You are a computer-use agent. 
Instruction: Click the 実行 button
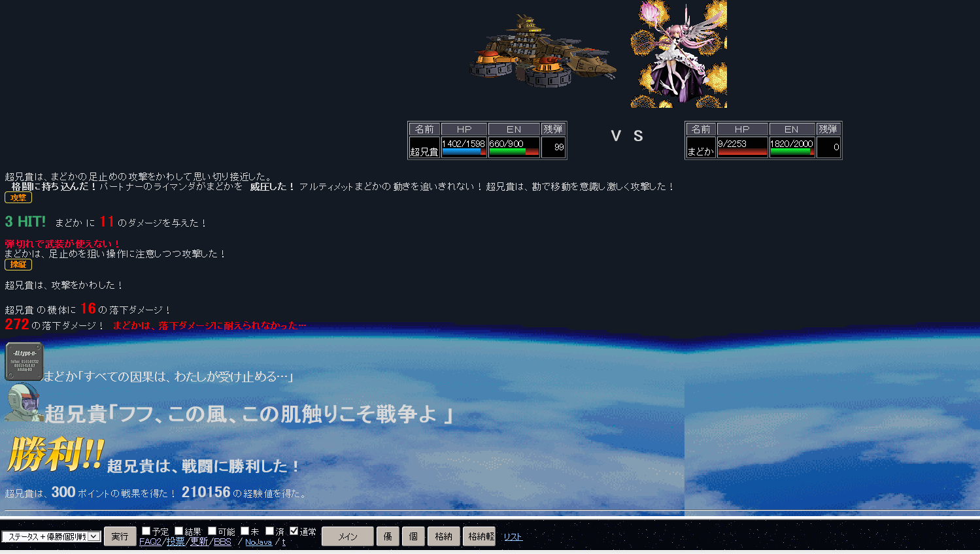(120, 536)
